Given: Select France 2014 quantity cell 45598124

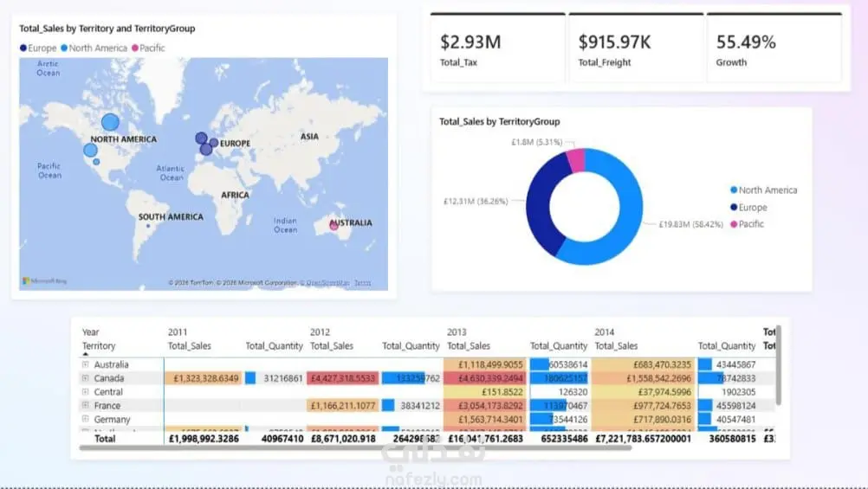Looking at the screenshot, I should [727, 405].
